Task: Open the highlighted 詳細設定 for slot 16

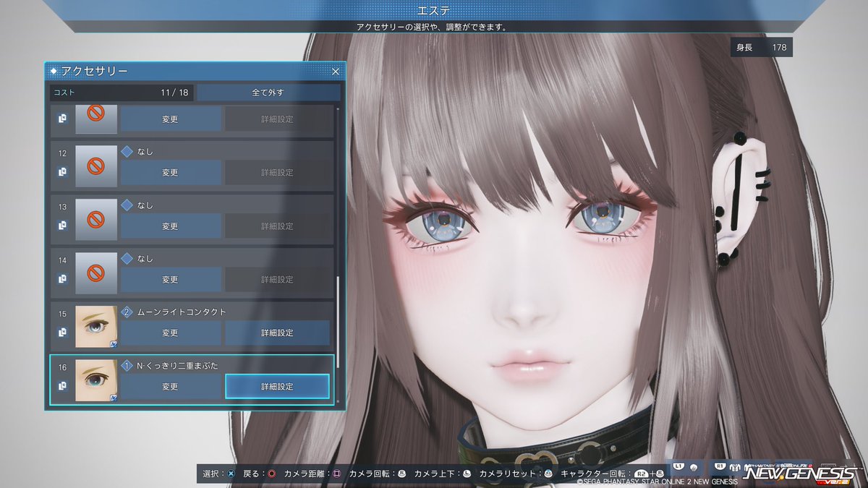Action: click(x=278, y=387)
